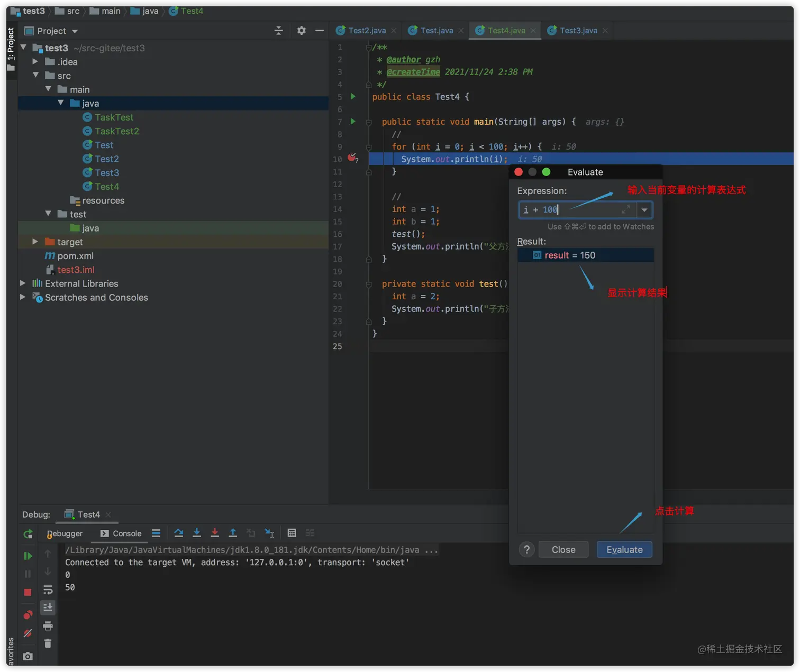Screen dimensions: 800x672
Task: Hide the Project tool window
Action: (320, 31)
